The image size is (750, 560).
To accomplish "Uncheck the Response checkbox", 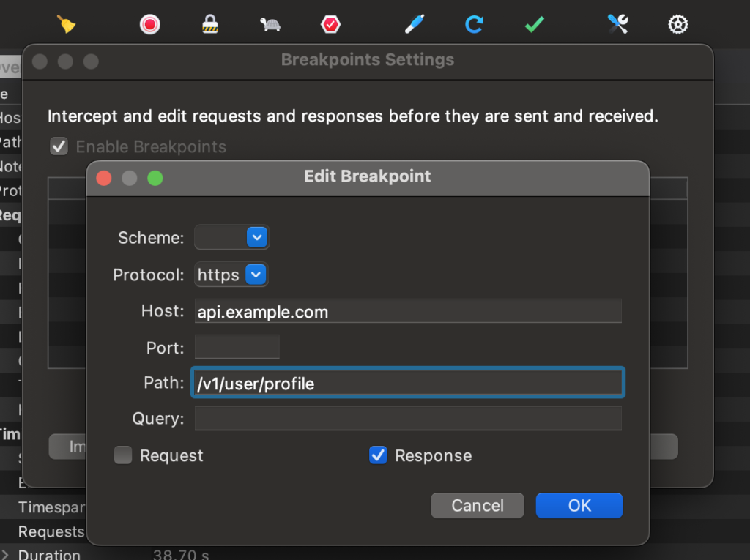I will 378,455.
